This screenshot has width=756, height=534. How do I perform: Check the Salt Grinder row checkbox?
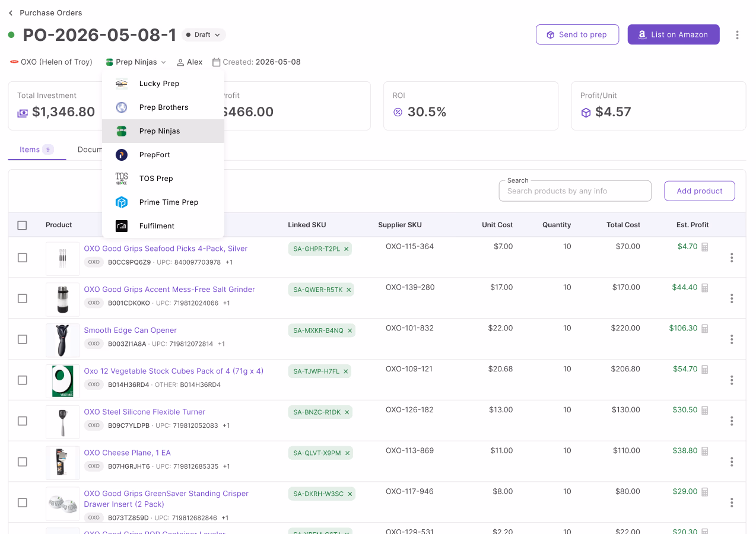pos(22,298)
